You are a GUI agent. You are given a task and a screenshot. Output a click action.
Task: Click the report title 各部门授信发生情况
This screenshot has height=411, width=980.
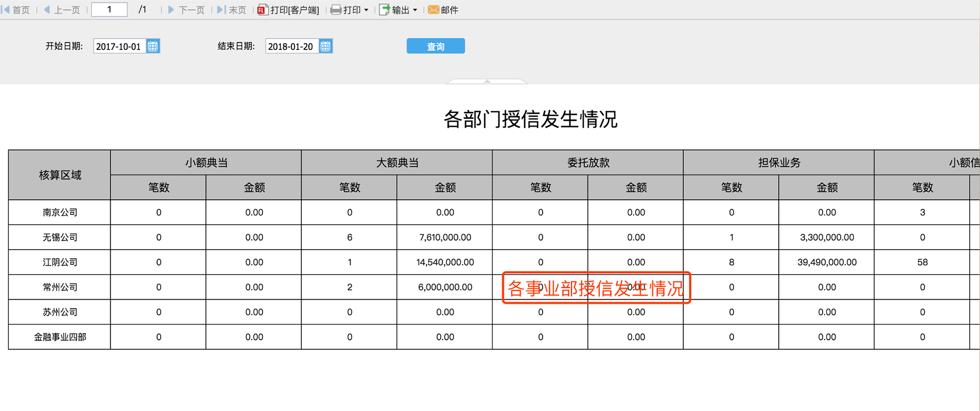[x=530, y=119]
